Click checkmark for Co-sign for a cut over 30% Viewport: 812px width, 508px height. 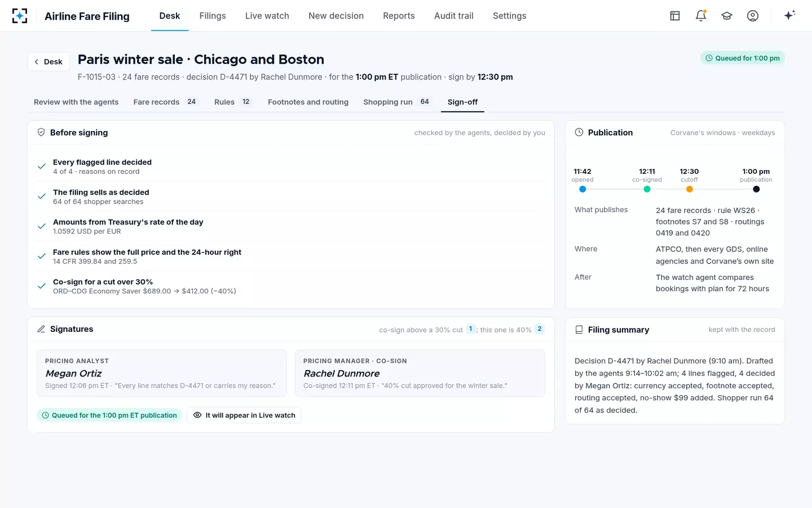point(42,286)
